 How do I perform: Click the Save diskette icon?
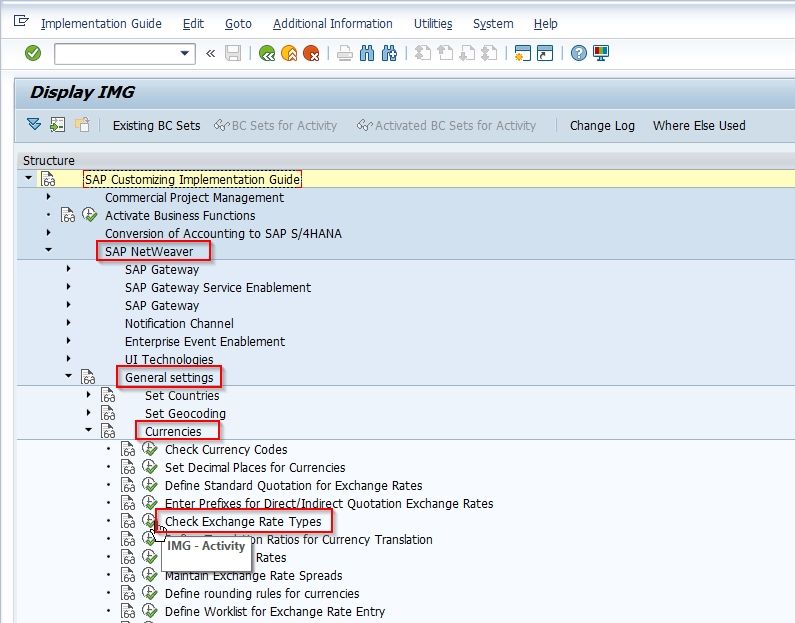tap(233, 53)
